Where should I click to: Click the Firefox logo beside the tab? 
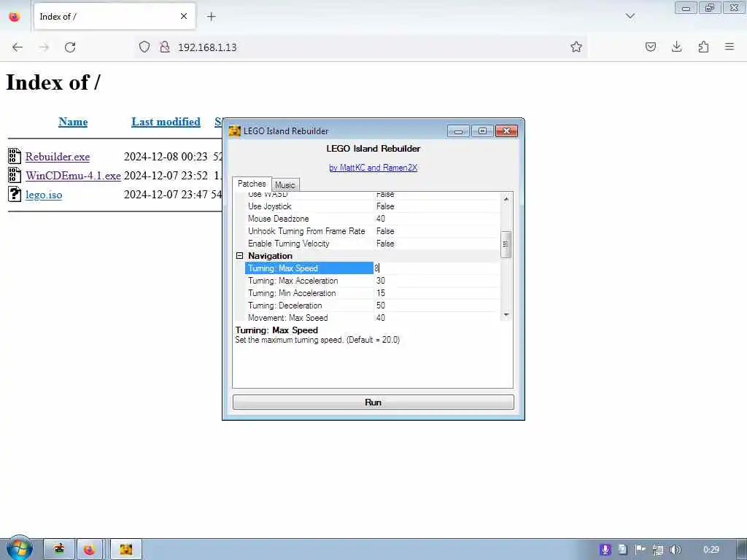15,17
